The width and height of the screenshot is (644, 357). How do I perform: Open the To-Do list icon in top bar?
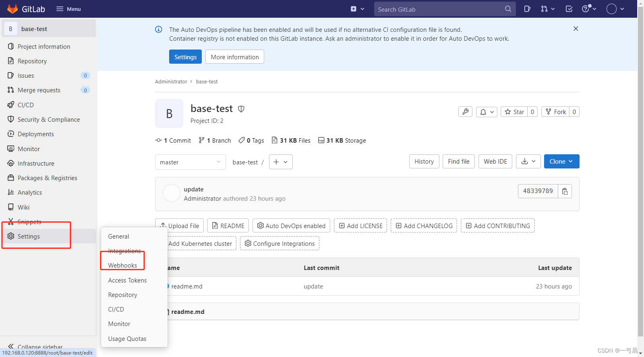point(569,9)
